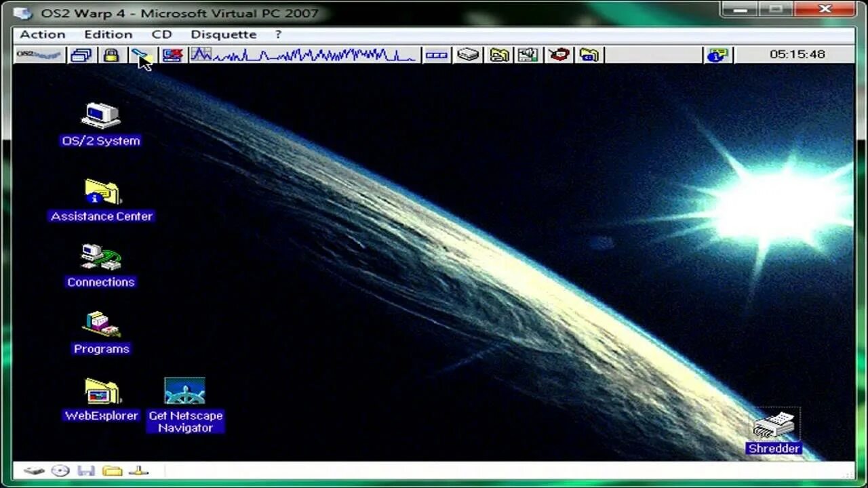The width and height of the screenshot is (868, 488).
Task: Select the Connections desktop icon
Action: coord(101,266)
